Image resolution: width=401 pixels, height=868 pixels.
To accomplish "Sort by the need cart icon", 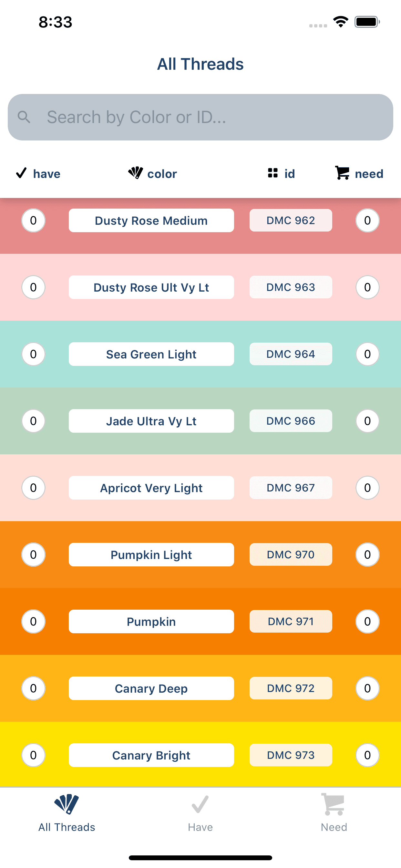I will tap(342, 173).
